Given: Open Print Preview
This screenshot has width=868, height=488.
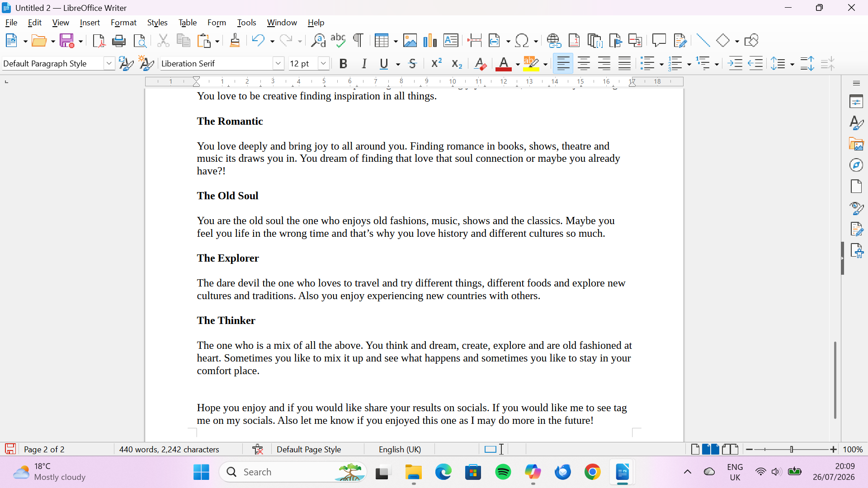Looking at the screenshot, I should [x=140, y=41].
